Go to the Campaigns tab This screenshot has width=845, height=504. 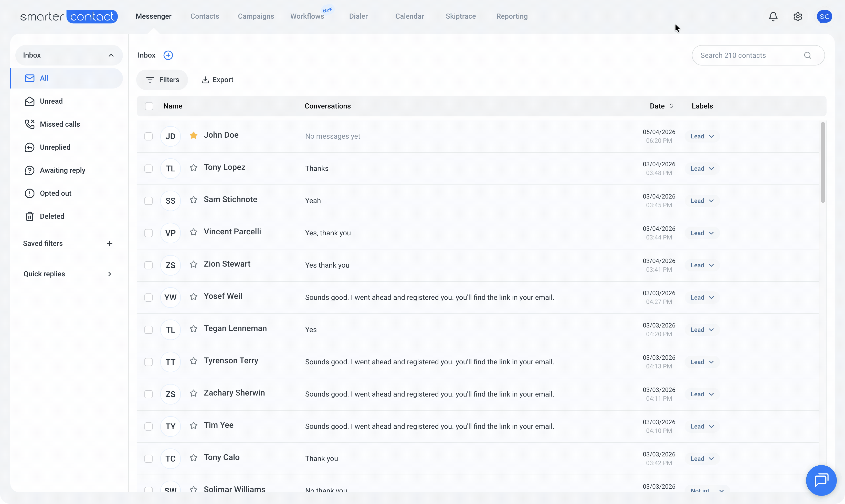coord(256,16)
